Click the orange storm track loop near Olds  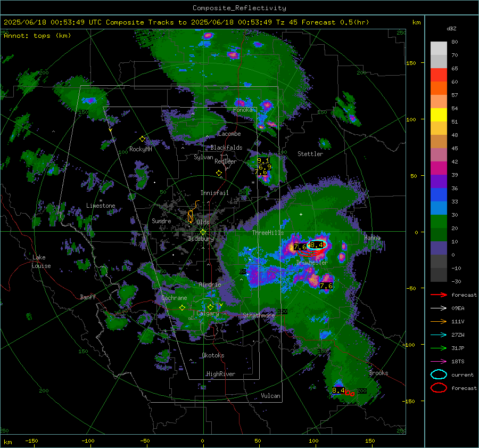pos(191,216)
